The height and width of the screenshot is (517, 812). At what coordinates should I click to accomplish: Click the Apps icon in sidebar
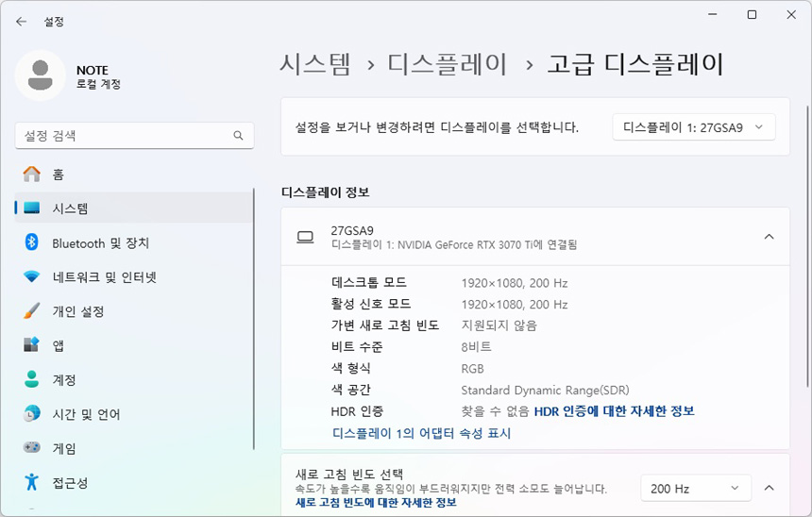(x=32, y=345)
